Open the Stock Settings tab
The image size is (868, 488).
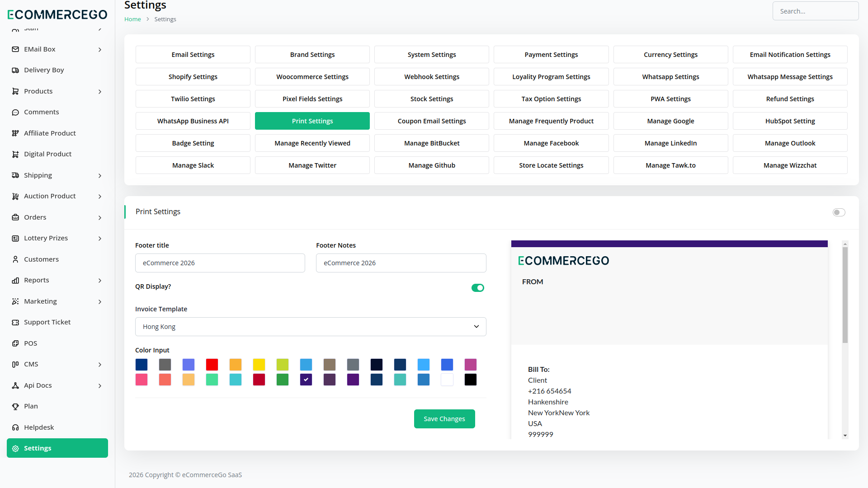[432, 99]
